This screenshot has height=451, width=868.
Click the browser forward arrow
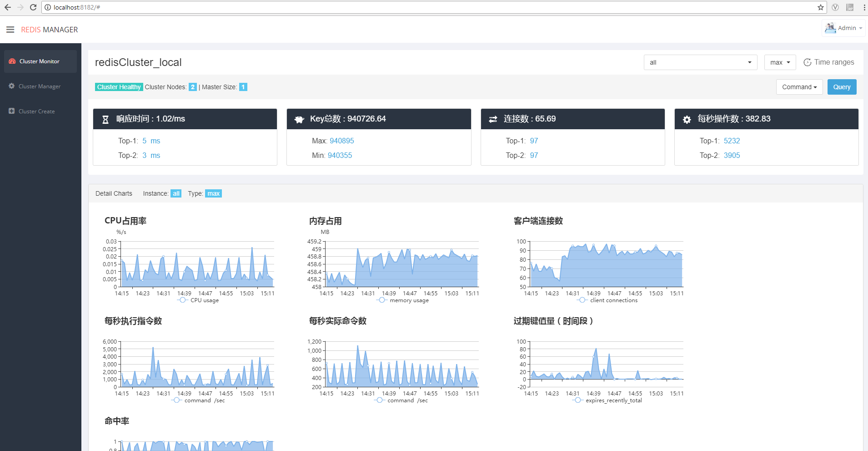pos(20,7)
